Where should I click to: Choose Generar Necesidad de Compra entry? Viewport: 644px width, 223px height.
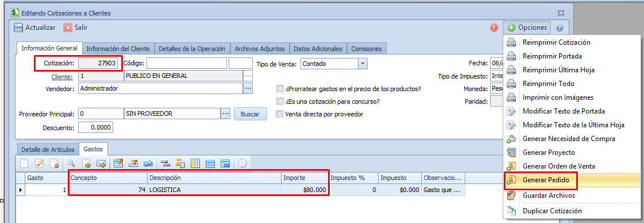click(x=571, y=139)
